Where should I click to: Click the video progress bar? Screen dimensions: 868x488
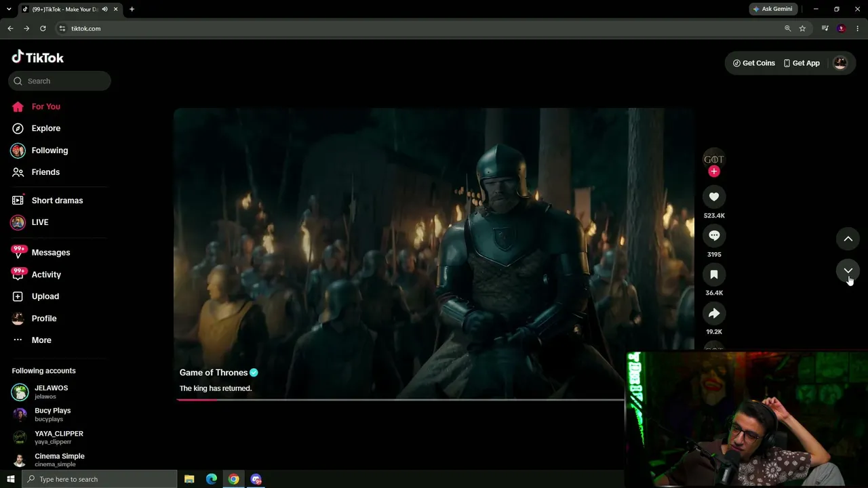[400, 399]
